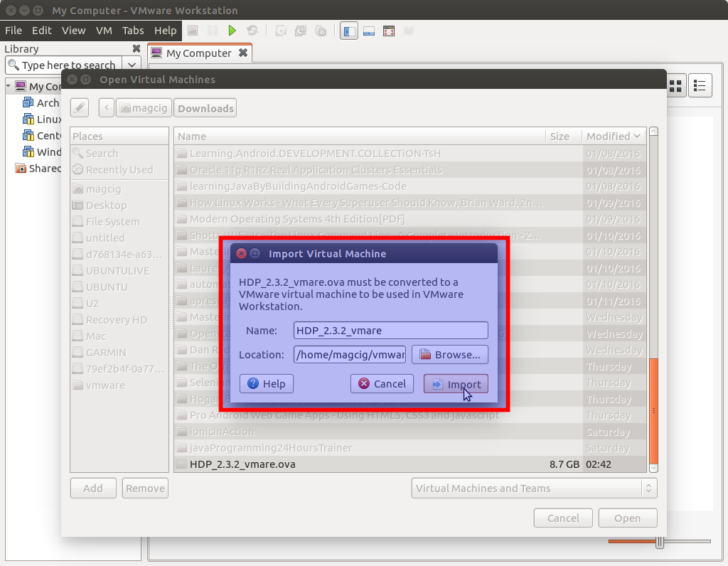Screen dimensions: 728x566
Task: Sort file list by Size column
Action: point(564,137)
